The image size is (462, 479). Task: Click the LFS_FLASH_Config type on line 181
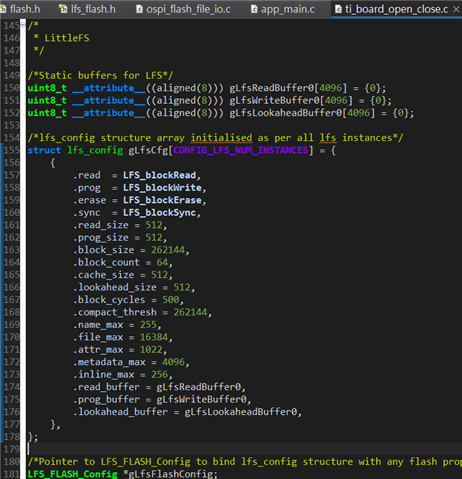point(72,474)
